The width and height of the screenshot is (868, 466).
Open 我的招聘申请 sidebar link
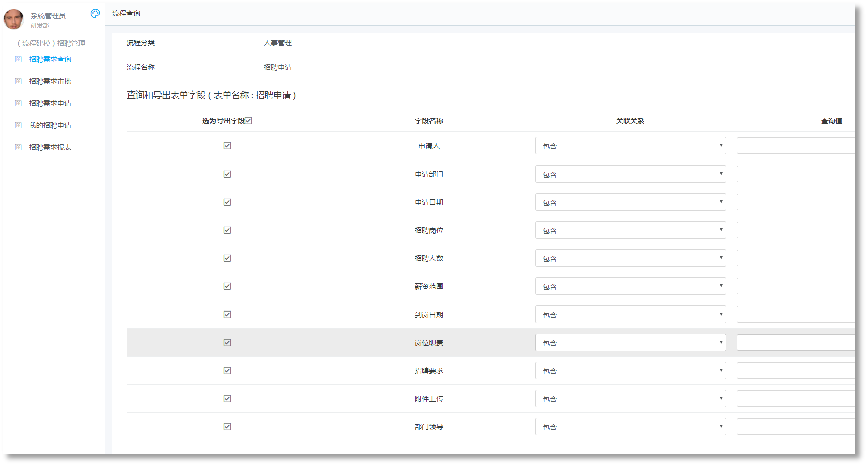tap(50, 125)
